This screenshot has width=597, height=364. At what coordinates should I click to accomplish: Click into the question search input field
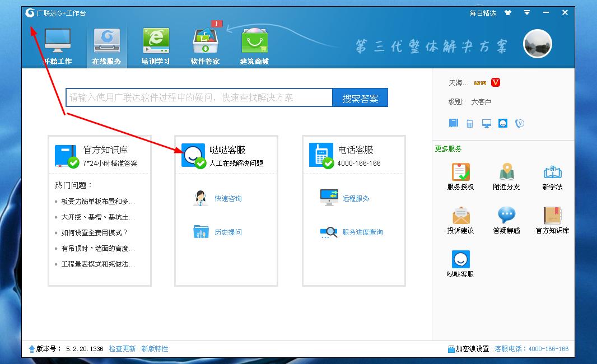[199, 97]
